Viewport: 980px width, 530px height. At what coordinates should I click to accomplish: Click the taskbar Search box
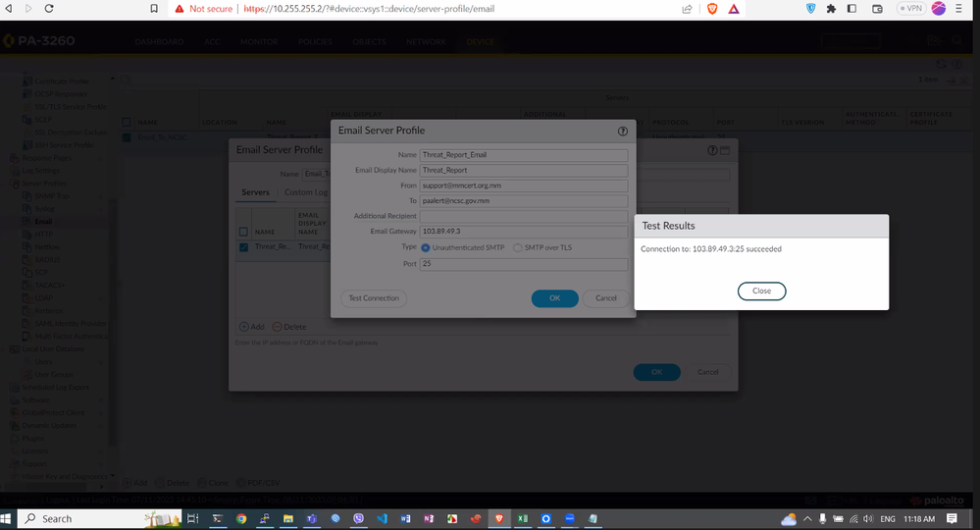coord(100,519)
